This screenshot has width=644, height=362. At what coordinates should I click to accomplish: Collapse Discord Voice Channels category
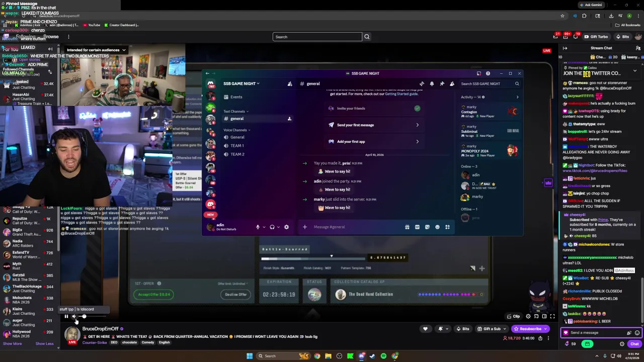(236, 130)
